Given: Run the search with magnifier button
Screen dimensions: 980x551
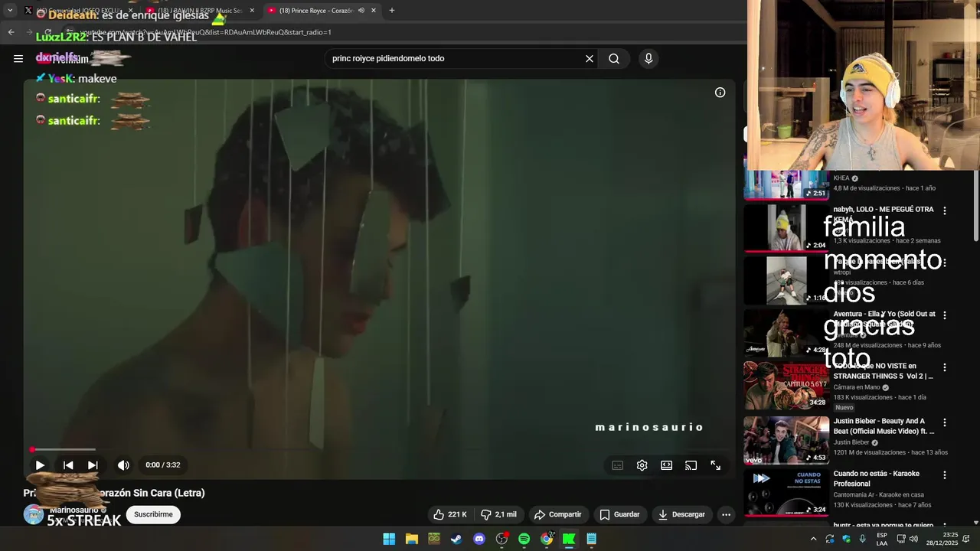Looking at the screenshot, I should tap(614, 58).
